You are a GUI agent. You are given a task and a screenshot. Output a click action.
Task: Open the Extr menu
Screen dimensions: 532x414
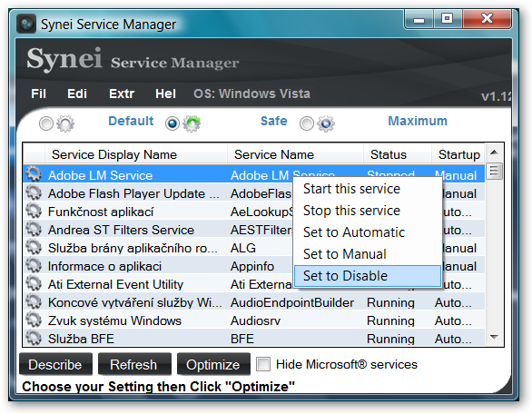(x=122, y=94)
